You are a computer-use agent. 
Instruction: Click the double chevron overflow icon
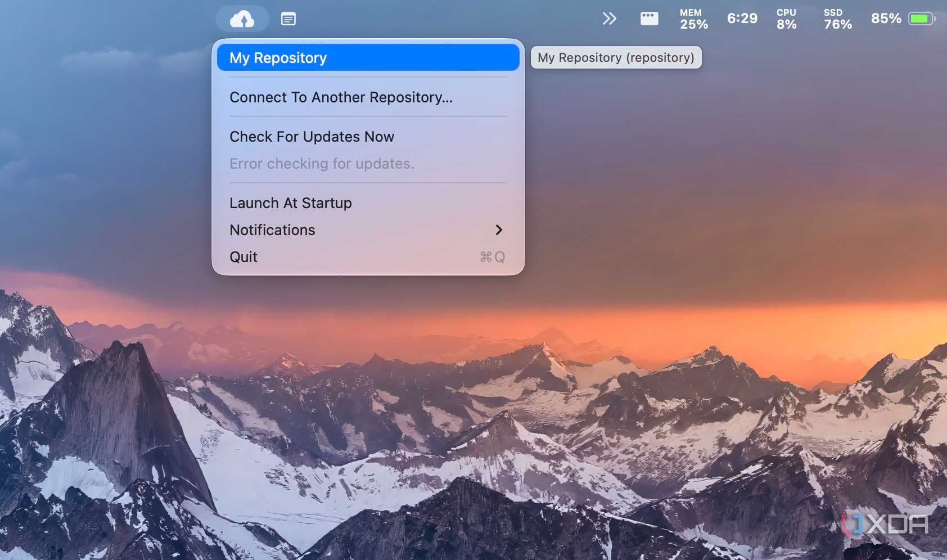pos(610,19)
